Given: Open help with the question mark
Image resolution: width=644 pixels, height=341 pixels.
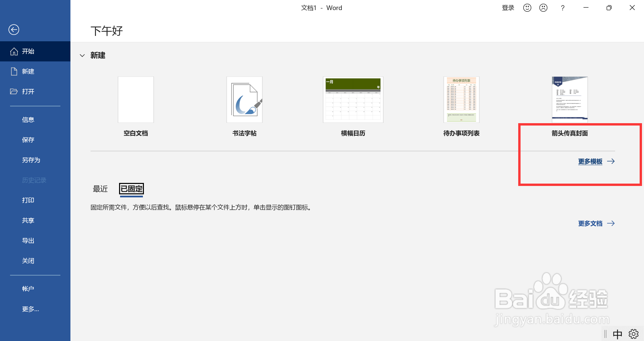Looking at the screenshot, I should [563, 8].
